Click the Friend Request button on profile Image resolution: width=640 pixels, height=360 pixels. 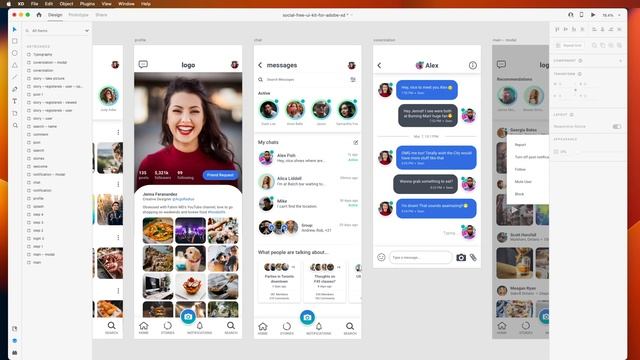pos(220,175)
